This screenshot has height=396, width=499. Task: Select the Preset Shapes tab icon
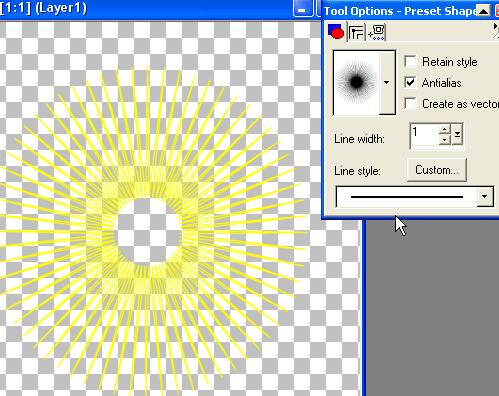coord(336,32)
